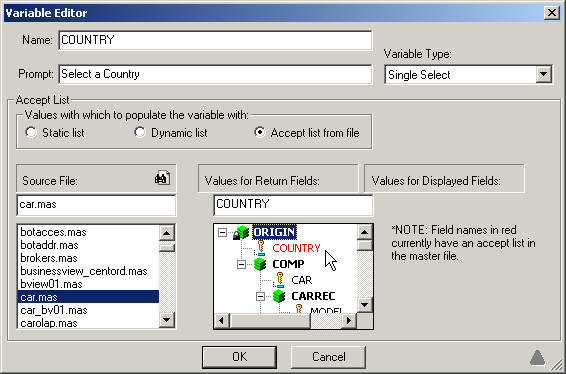Collapse the ORIGIN tree node
Screen dimensions: 566x374
(x=223, y=232)
